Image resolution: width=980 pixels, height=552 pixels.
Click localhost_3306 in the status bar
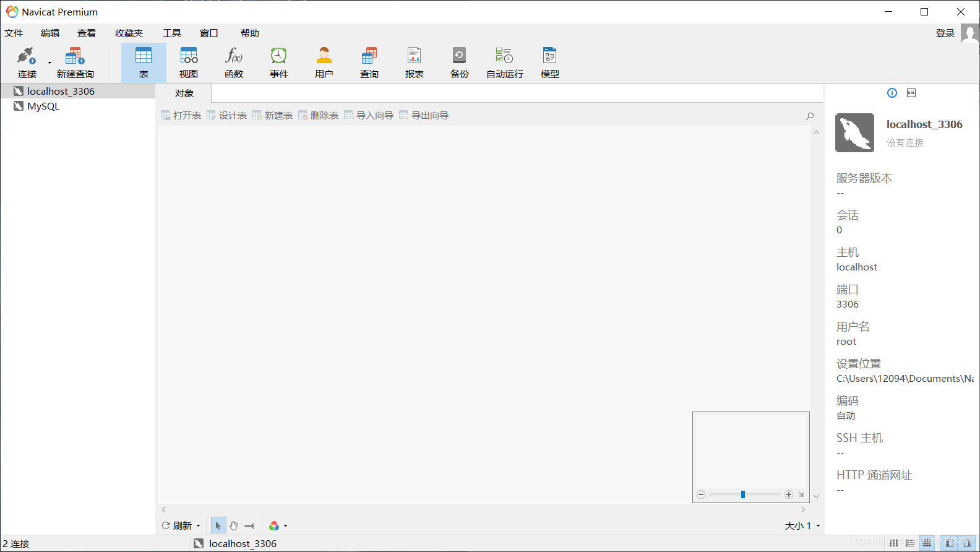[x=235, y=543]
